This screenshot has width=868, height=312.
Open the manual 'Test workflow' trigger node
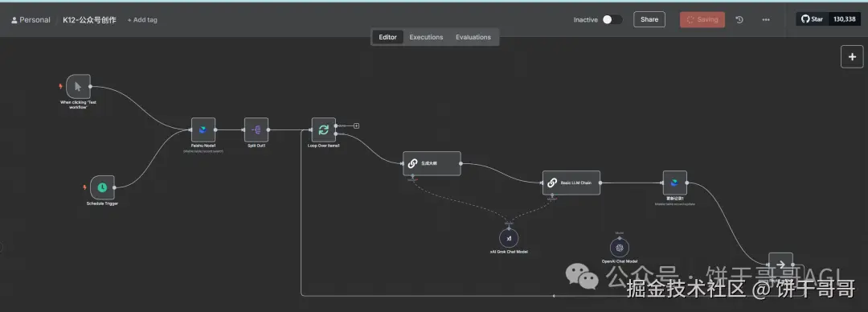point(78,87)
